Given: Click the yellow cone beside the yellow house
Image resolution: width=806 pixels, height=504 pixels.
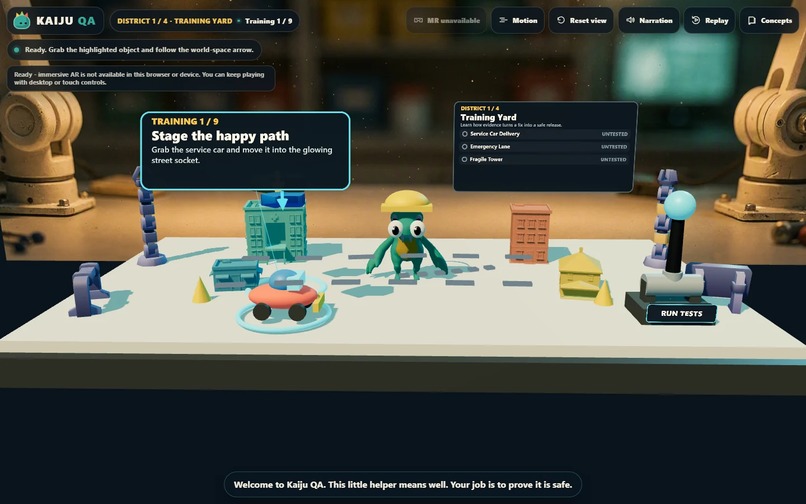Looking at the screenshot, I should click(x=603, y=293).
